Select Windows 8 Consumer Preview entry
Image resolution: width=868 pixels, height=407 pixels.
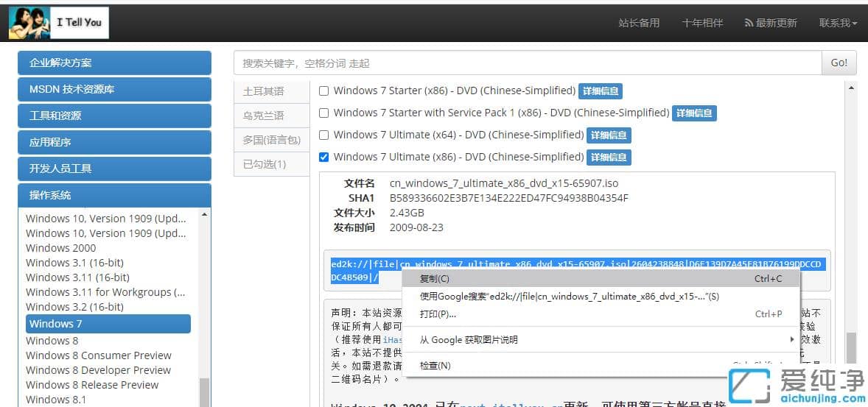coord(99,355)
